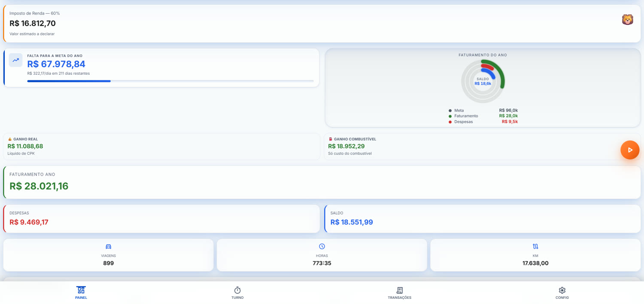Click the Ganho Combustível fuel pump icon
This screenshot has height=304, width=644.
tap(331, 139)
